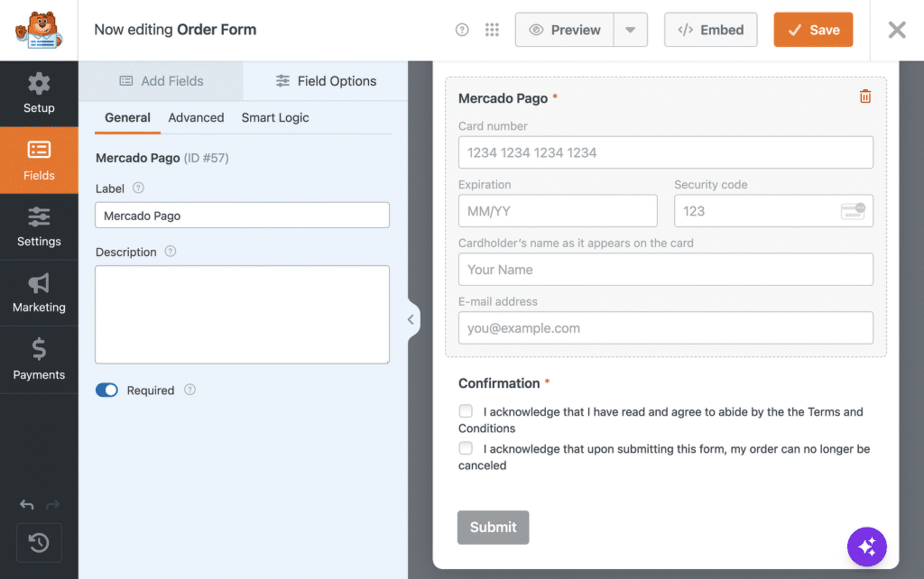
Task: Click the redo arrow icon
Action: point(53,505)
